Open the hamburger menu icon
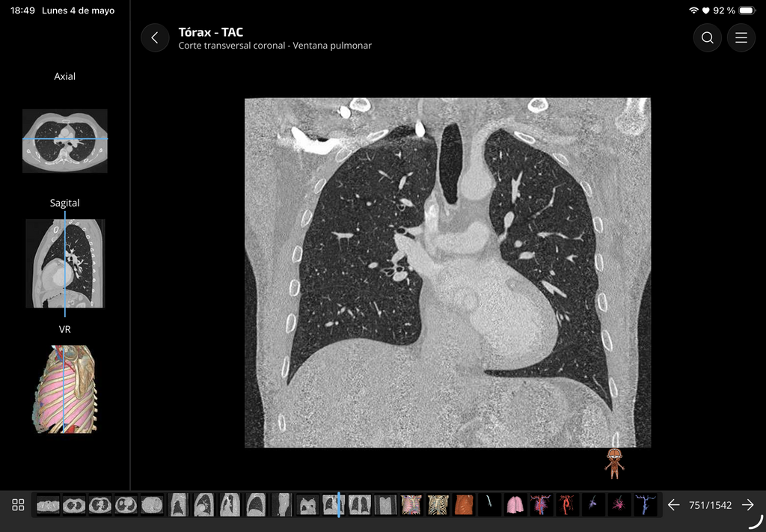The image size is (766, 532). click(741, 37)
